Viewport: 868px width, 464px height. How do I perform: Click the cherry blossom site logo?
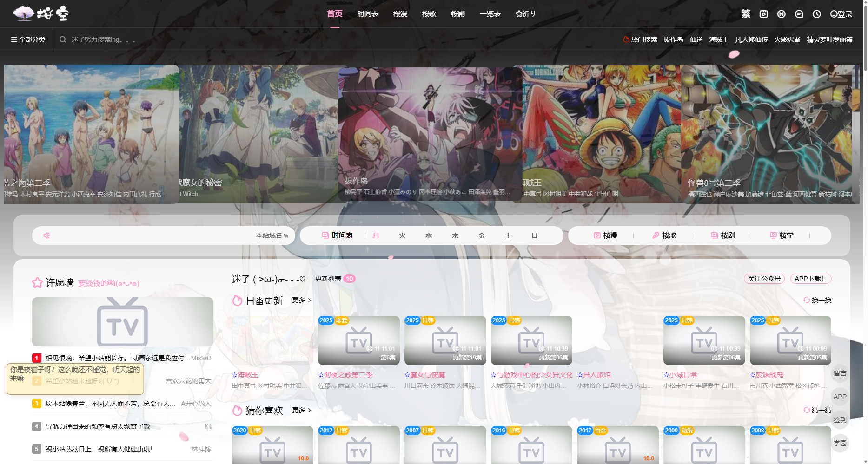click(x=41, y=13)
